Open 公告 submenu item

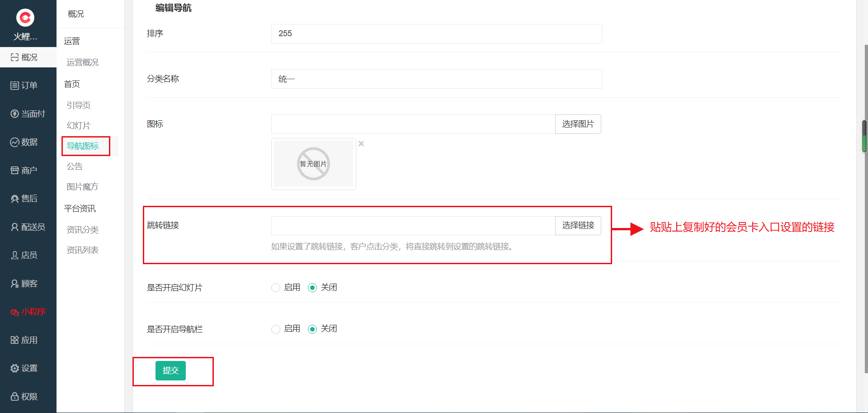click(x=75, y=166)
